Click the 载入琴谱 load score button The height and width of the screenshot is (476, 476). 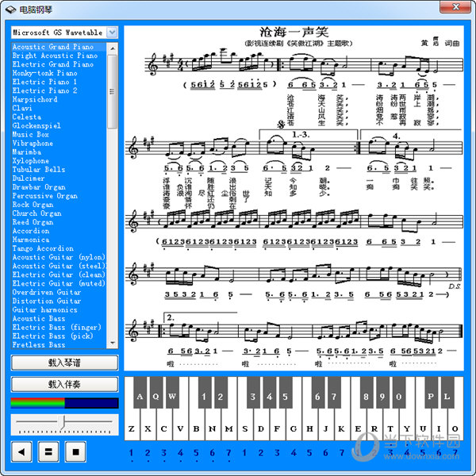pyautogui.click(x=64, y=363)
